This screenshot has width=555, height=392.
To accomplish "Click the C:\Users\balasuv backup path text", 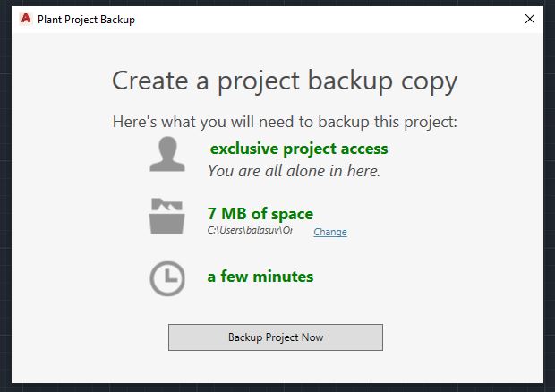I will pyautogui.click(x=250, y=231).
